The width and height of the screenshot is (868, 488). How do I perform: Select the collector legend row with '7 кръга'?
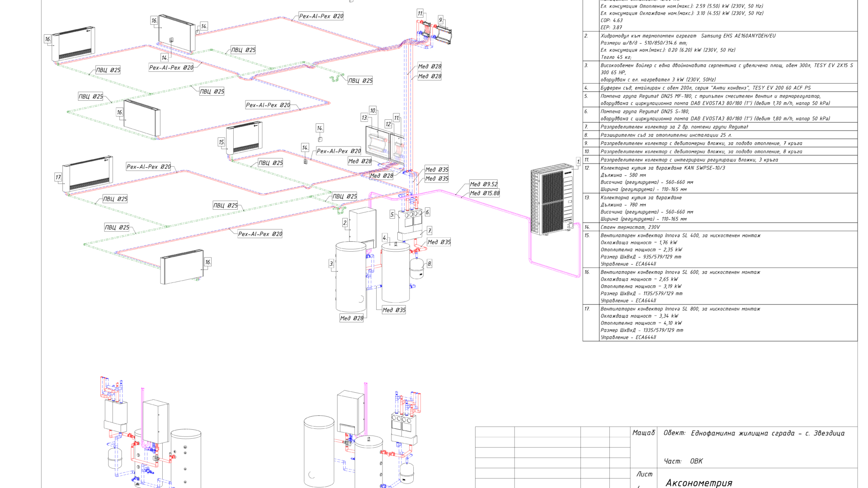tap(720, 143)
